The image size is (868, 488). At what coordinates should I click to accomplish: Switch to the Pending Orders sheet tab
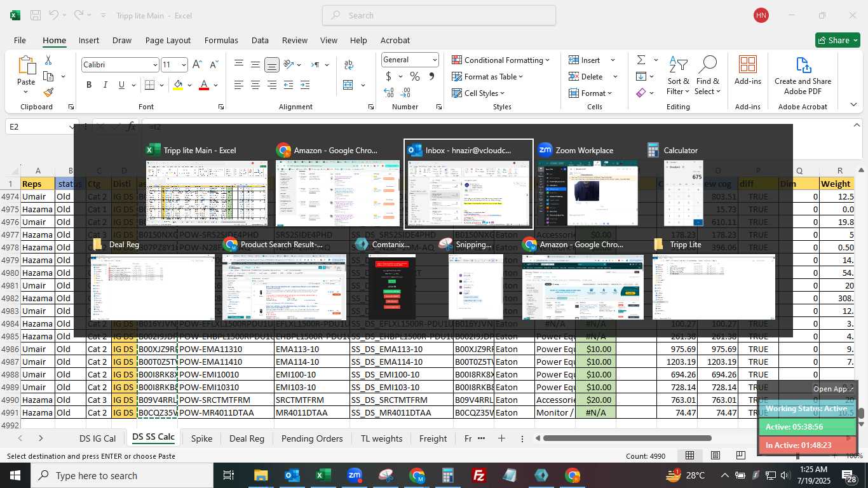click(x=312, y=438)
